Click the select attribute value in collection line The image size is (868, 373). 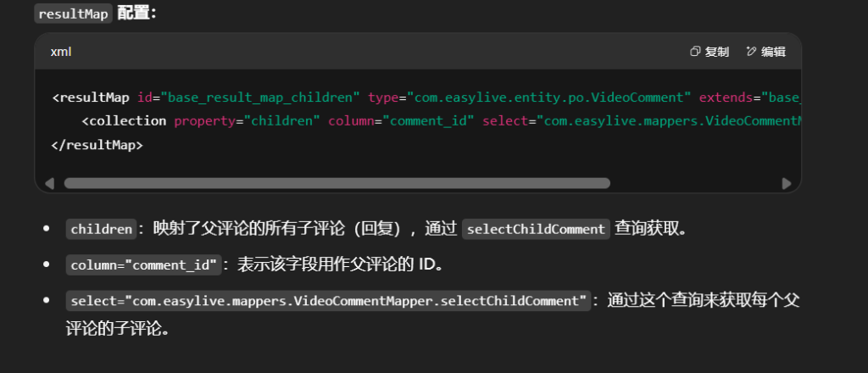point(661,120)
